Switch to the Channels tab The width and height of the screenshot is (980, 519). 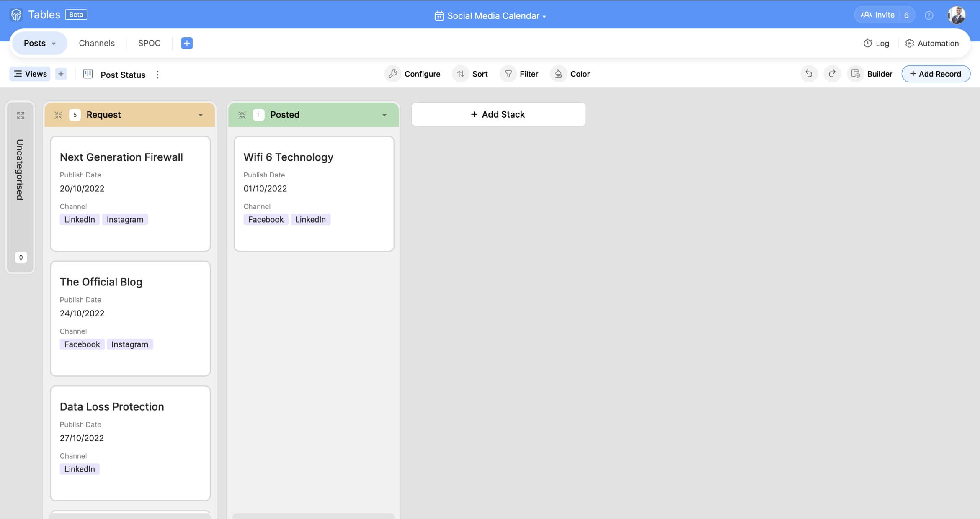tap(97, 43)
